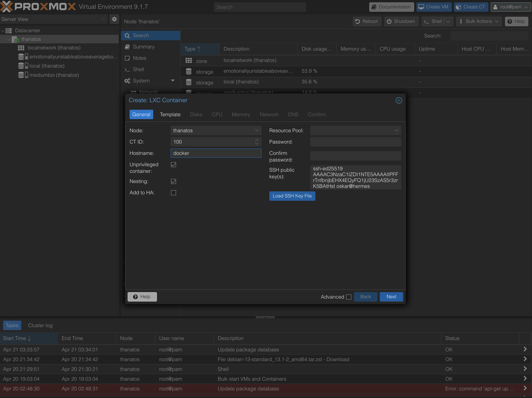Image resolution: width=532 pixels, height=398 pixels.
Task: Open the Server View settings gear
Action: click(114, 19)
